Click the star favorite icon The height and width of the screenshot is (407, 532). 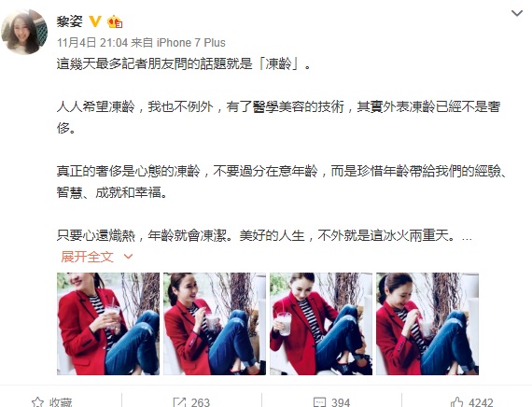pos(37,402)
